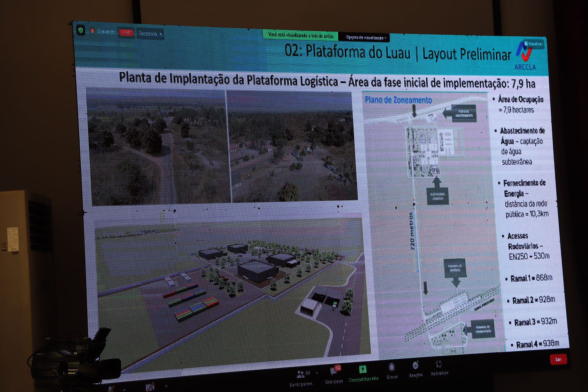
Task: Click the 'Área de Ocupação' bullet
Action: coord(518,104)
